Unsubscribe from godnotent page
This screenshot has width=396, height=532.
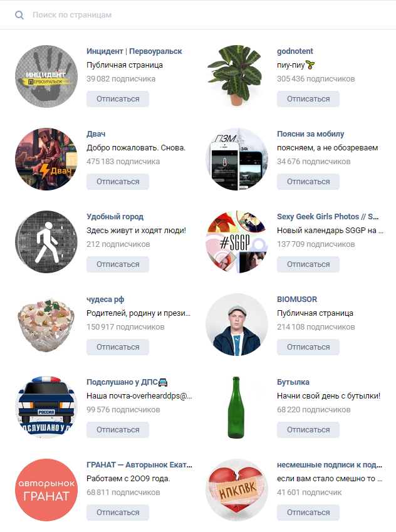(308, 99)
